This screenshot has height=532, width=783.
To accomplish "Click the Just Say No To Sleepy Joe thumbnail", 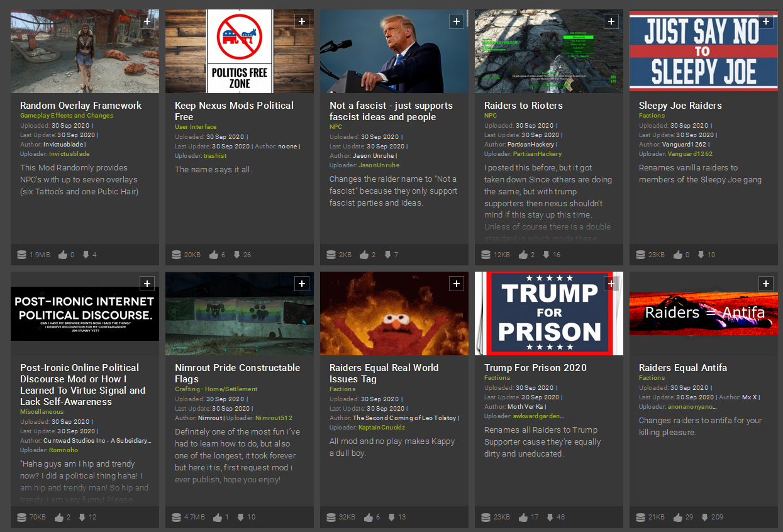I will [704, 51].
